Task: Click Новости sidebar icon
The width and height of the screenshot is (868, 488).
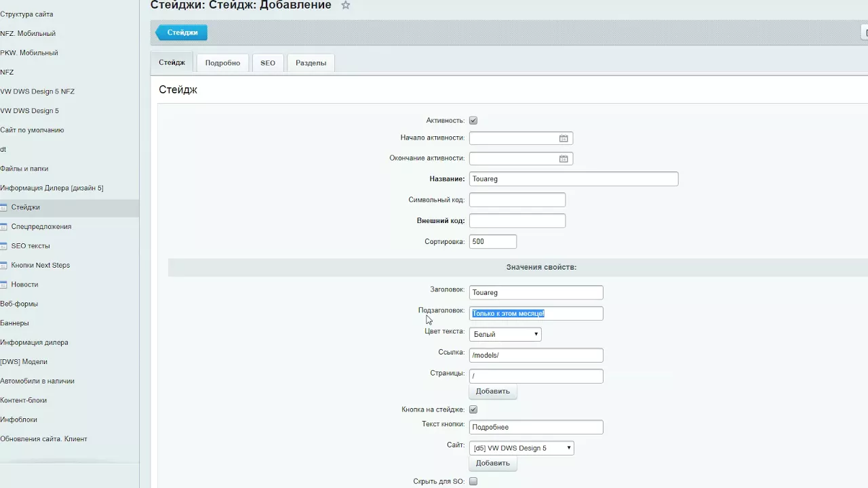Action: click(x=3, y=285)
